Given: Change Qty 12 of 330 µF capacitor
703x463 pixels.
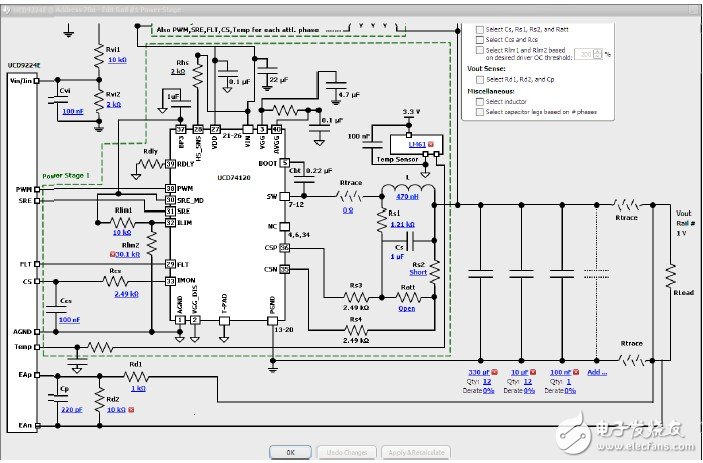Looking at the screenshot, I should point(487,381).
